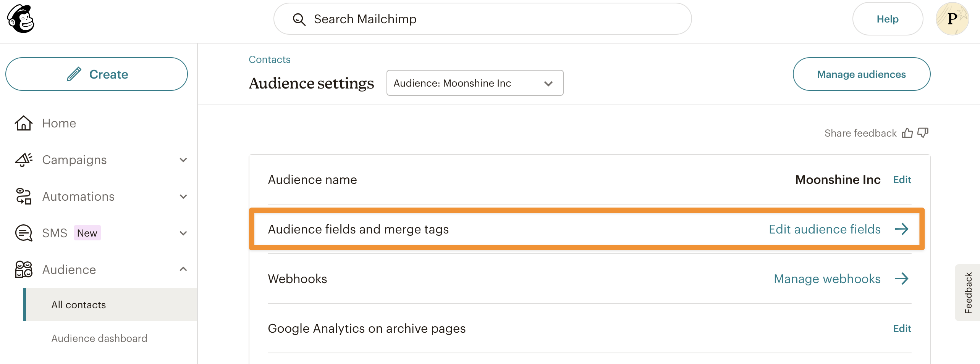Open the SMS menu item
Viewport: 980px width, 364px height.
pyautogui.click(x=55, y=233)
